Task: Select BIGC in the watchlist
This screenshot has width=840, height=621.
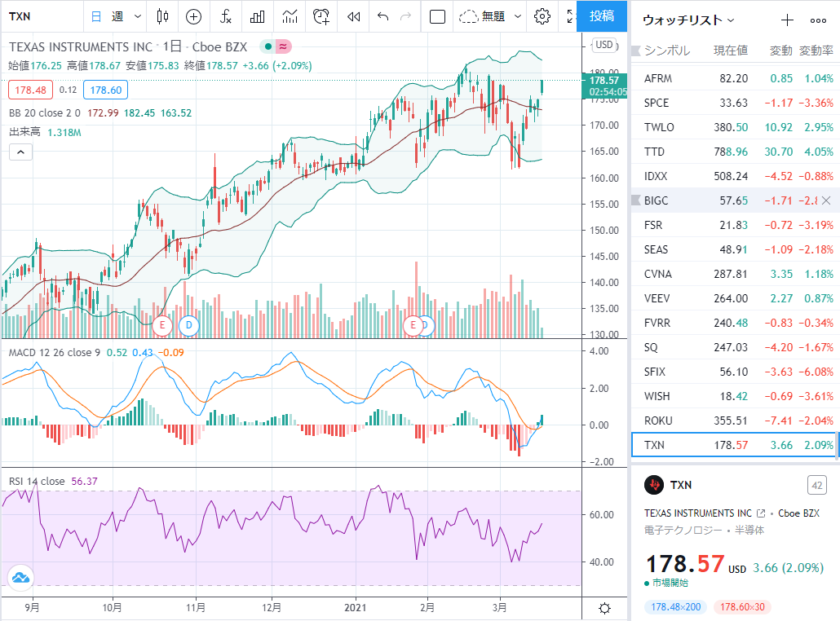Action: pyautogui.click(x=733, y=200)
